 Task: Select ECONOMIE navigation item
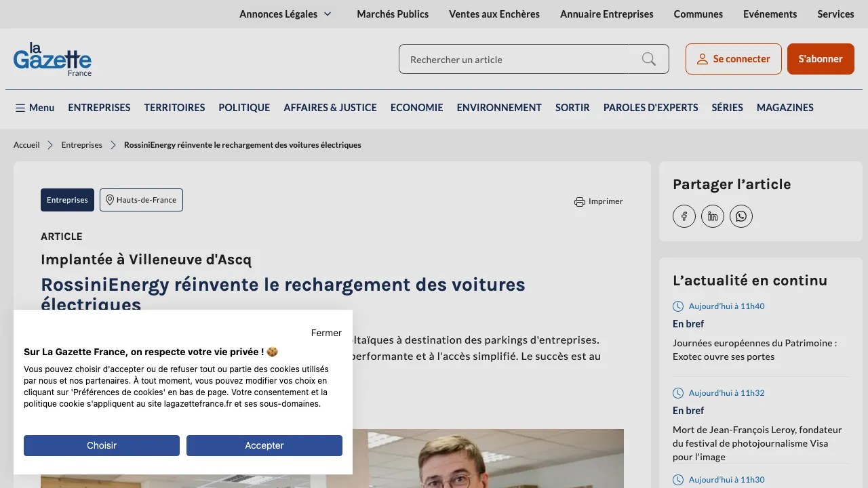(x=416, y=108)
